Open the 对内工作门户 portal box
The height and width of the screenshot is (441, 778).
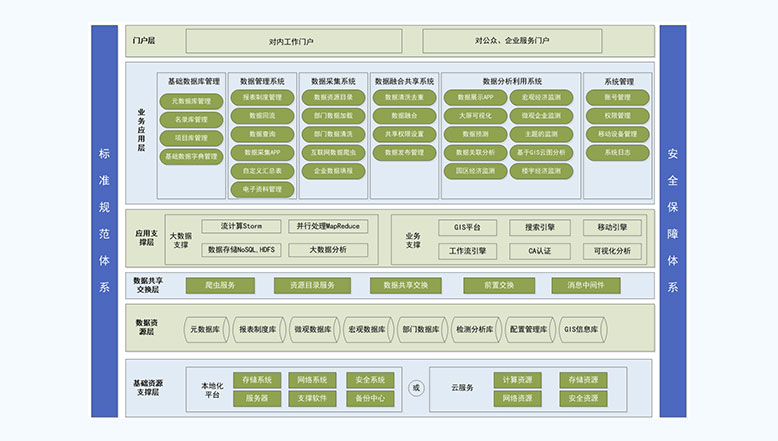pyautogui.click(x=291, y=41)
